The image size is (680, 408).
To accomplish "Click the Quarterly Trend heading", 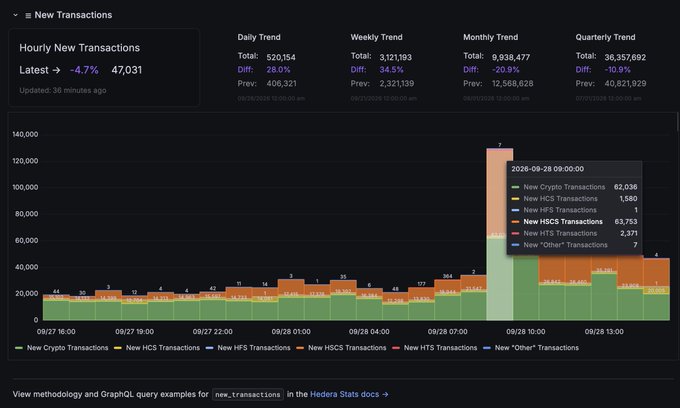I will [605, 37].
